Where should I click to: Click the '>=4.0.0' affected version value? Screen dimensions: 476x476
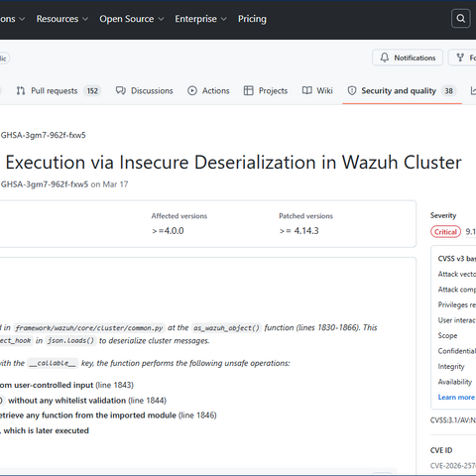click(168, 231)
